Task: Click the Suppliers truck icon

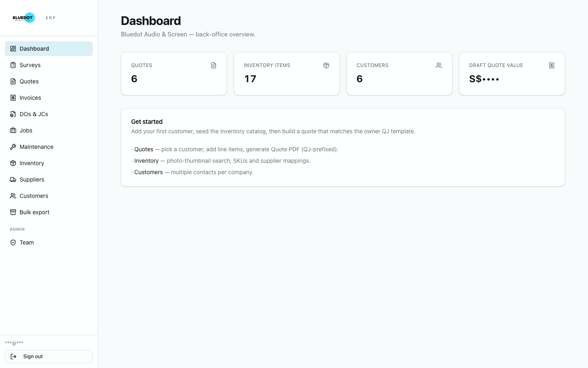Action: [13, 180]
